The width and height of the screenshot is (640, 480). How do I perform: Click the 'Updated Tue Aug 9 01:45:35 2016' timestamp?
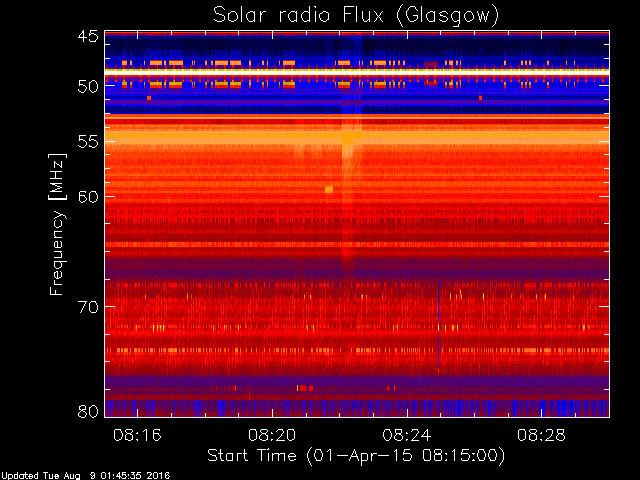click(85, 476)
